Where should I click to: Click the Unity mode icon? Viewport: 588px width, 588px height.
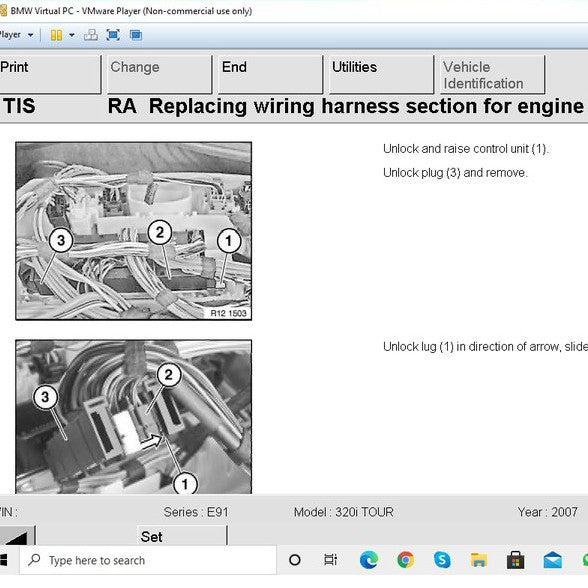[x=136, y=35]
